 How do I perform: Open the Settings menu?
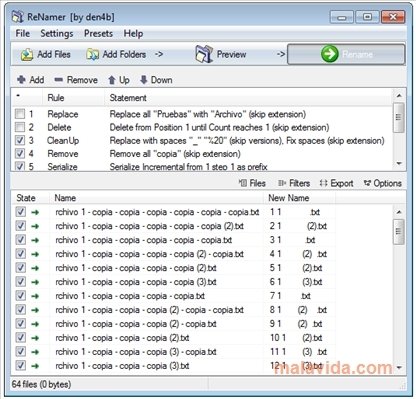[x=57, y=33]
